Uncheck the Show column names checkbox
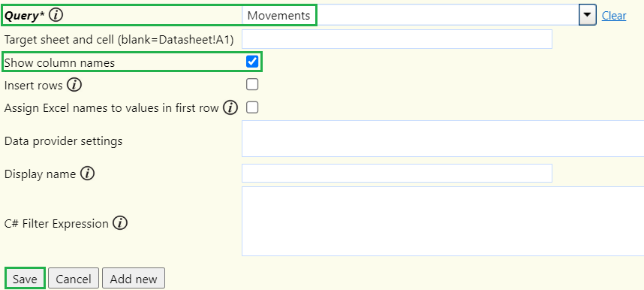Screen dimensions: 644x290 coord(251,62)
